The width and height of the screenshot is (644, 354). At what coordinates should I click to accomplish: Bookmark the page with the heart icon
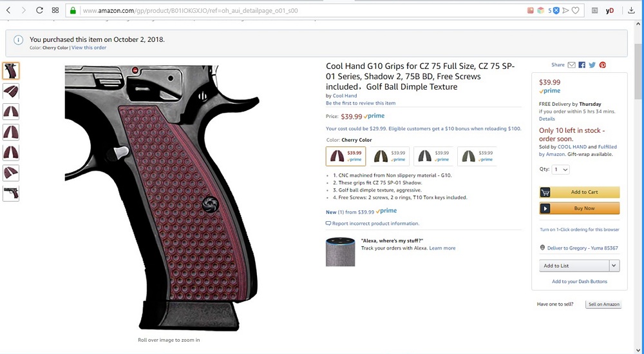pos(575,11)
